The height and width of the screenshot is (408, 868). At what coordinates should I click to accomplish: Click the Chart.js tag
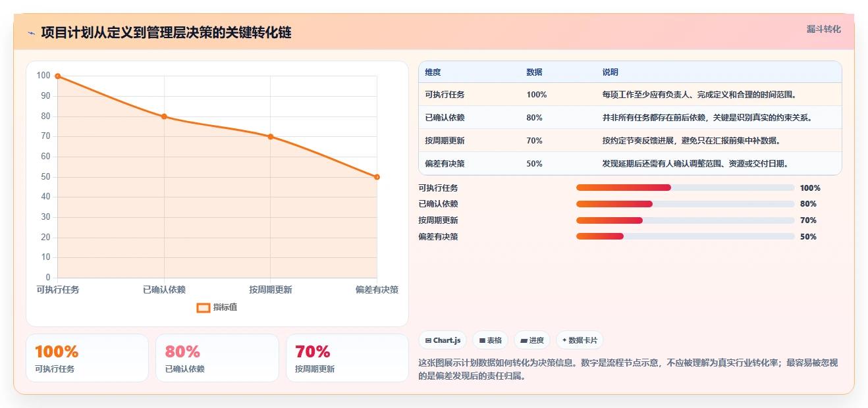point(443,340)
